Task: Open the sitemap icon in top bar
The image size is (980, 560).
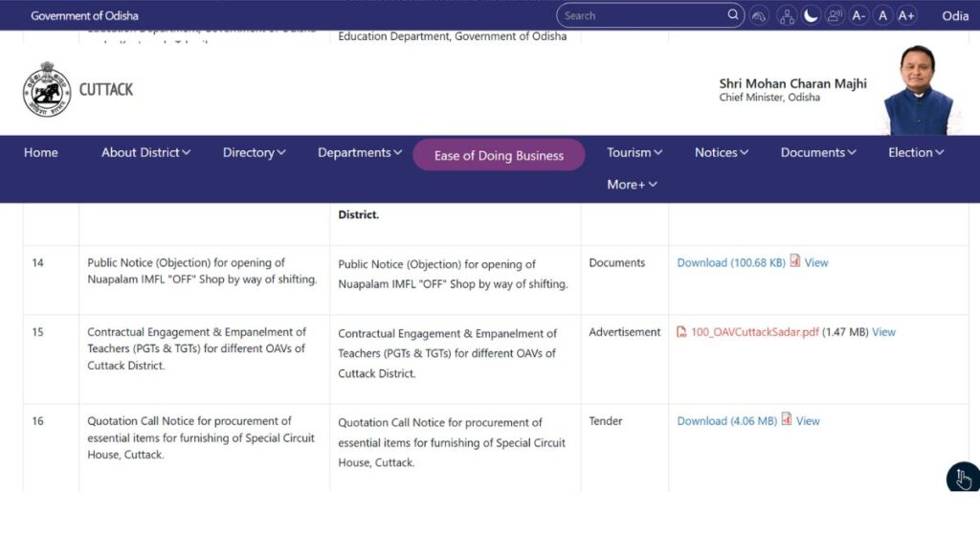Action: pyautogui.click(x=787, y=15)
